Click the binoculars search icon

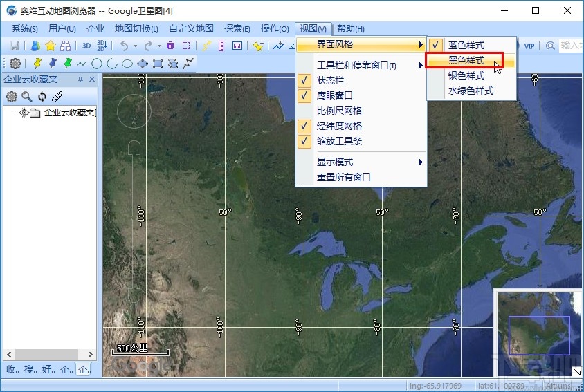coord(65,46)
